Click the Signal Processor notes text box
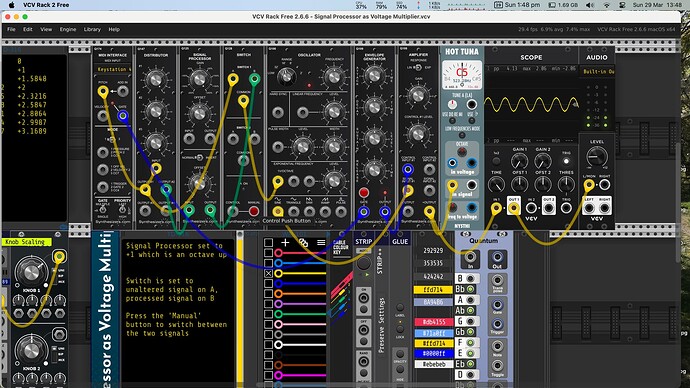Image resolution: width=690 pixels, height=388 pixels. [x=178, y=312]
